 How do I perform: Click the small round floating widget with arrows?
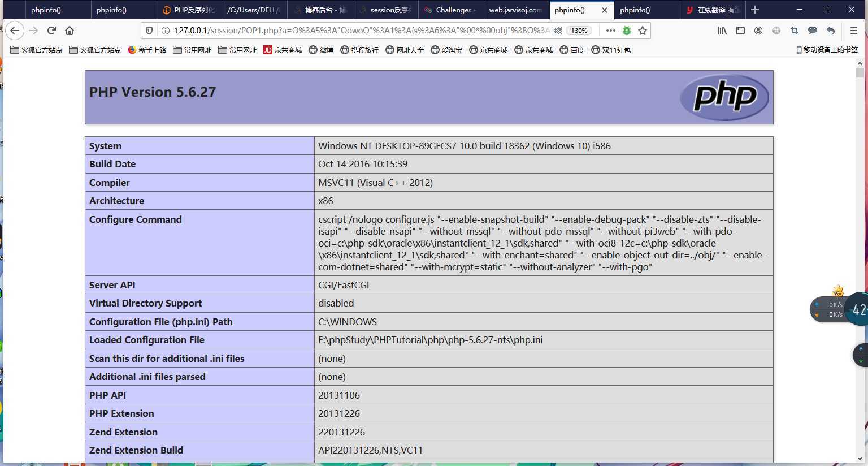click(x=861, y=355)
